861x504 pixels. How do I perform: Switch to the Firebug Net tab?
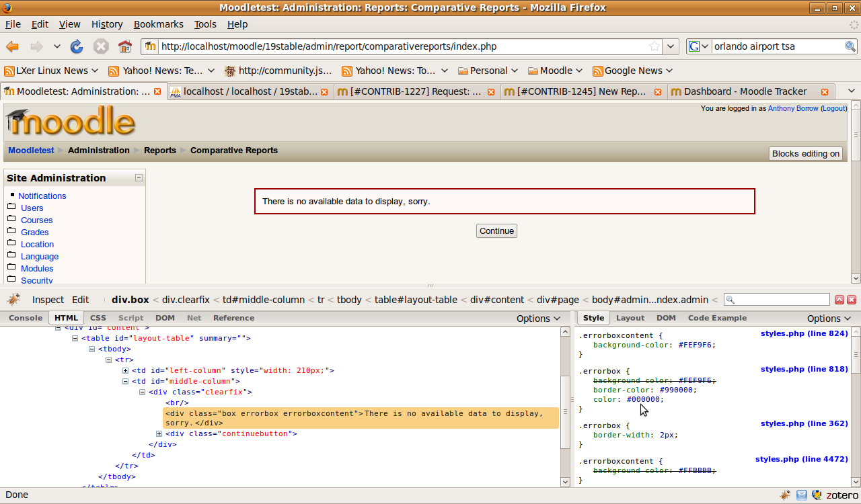click(x=194, y=318)
